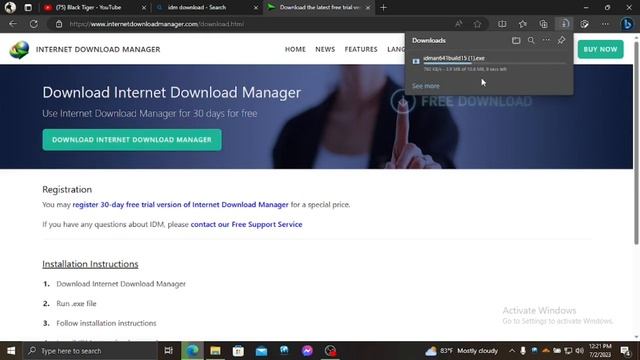This screenshot has height=360, width=640.
Task: Click the volume speaker tray icon
Action: click(580, 351)
